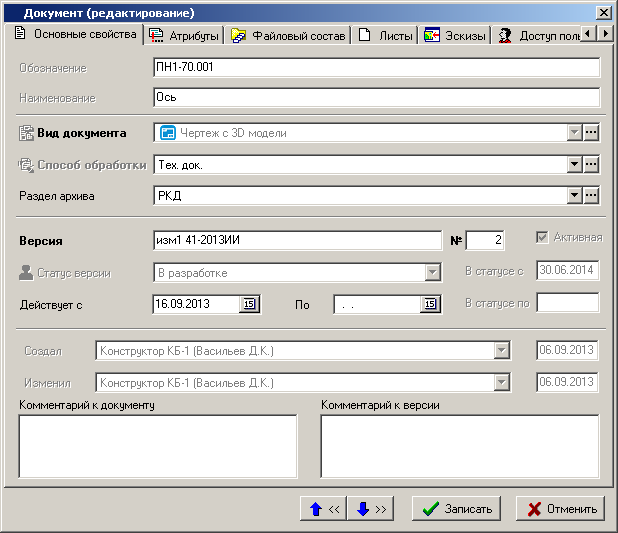Click ellipsis button next to 'Вид документа'
Viewport: 618px width, 533px height.
(x=591, y=133)
